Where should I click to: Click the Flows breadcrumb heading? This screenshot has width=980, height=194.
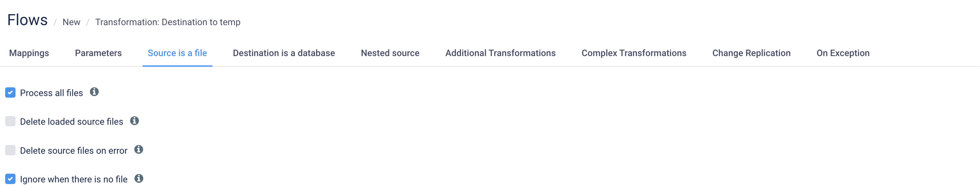pos(27,20)
